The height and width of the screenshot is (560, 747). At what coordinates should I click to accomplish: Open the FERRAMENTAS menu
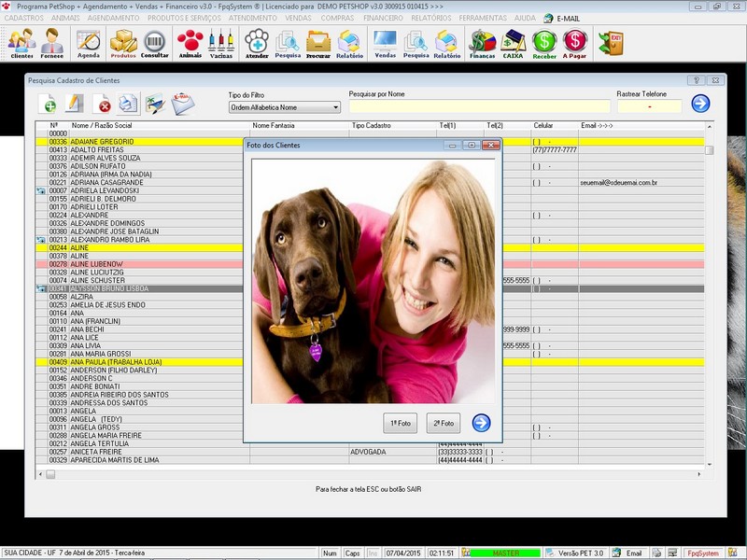click(483, 18)
